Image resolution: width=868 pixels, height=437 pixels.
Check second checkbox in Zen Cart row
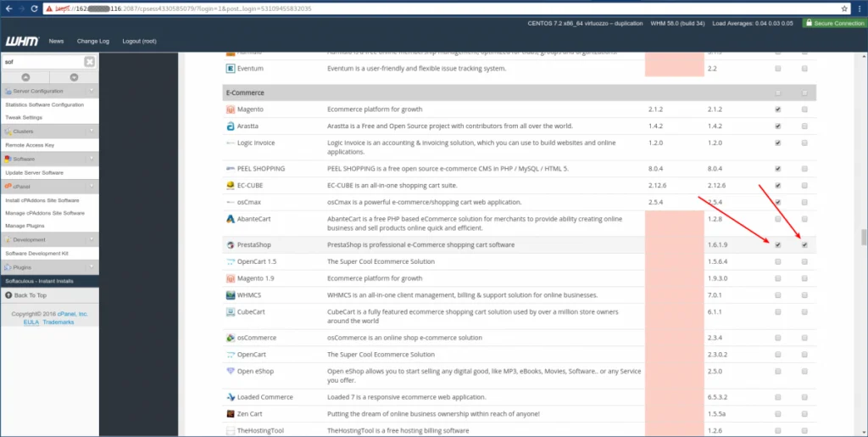pyautogui.click(x=804, y=414)
